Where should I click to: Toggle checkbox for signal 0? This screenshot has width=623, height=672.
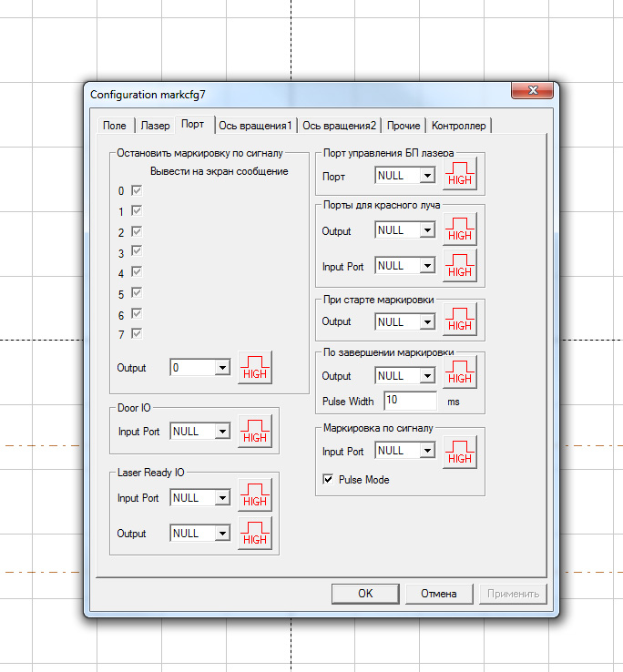[137, 191]
